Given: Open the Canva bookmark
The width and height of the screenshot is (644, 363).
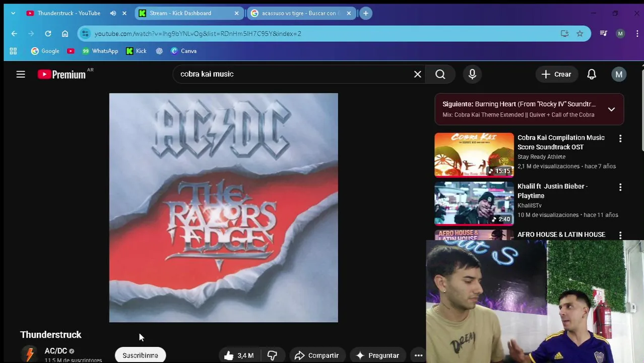Looking at the screenshot, I should (184, 51).
